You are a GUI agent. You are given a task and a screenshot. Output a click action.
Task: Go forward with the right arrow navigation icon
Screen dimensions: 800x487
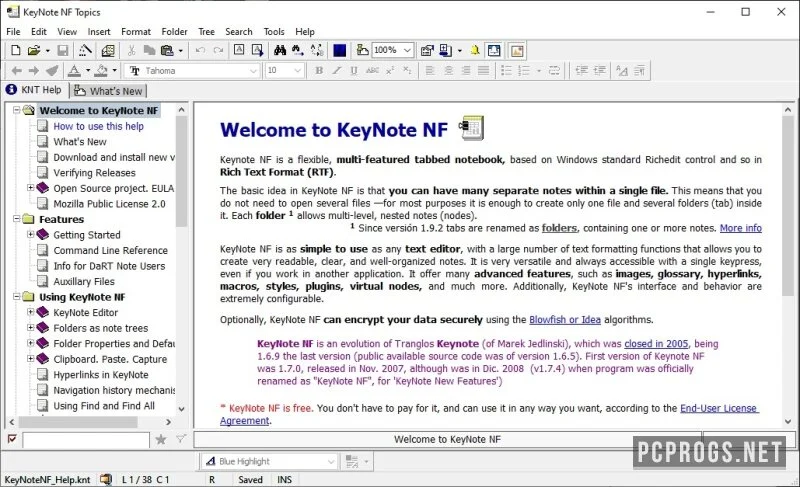[x=34, y=70]
